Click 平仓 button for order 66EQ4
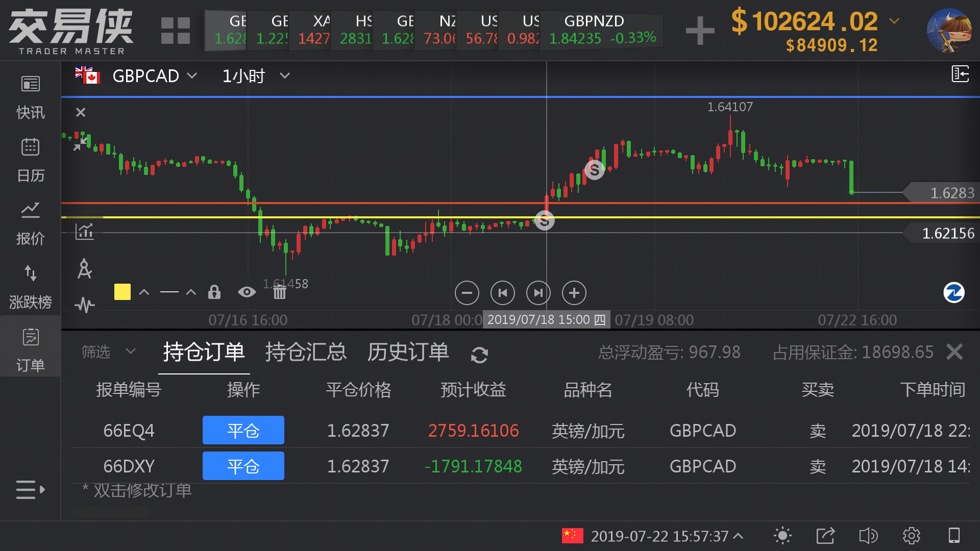980x551 pixels. (x=243, y=430)
